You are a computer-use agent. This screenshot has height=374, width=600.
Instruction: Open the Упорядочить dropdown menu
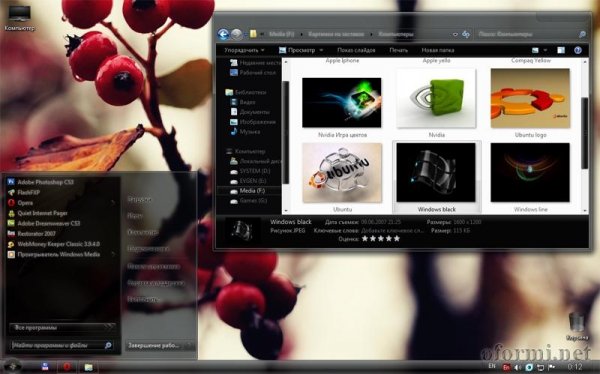(244, 50)
